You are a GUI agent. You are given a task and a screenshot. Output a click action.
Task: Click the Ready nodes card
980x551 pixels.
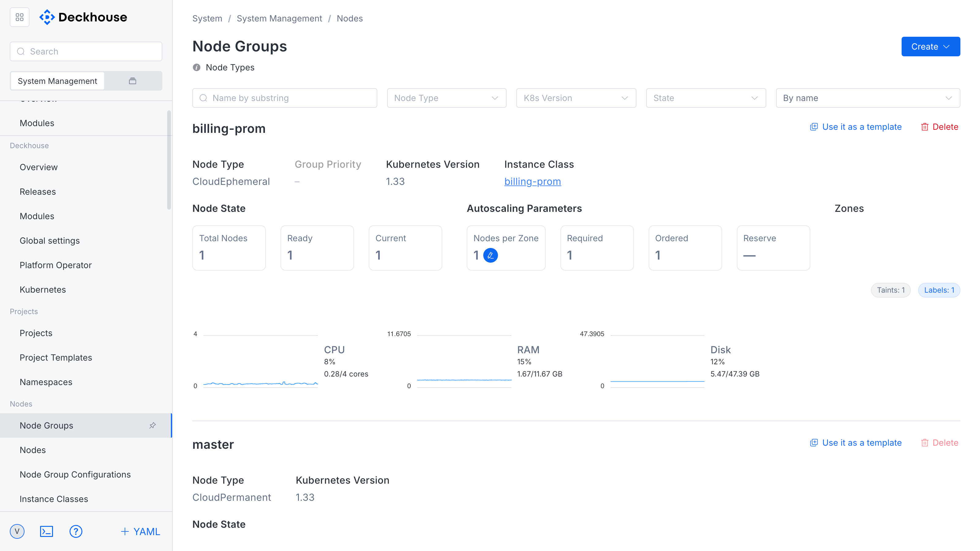(x=317, y=248)
